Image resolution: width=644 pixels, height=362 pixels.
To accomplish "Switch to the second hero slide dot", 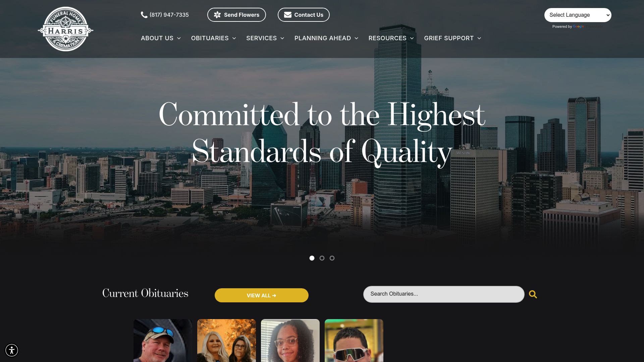I will point(322,258).
